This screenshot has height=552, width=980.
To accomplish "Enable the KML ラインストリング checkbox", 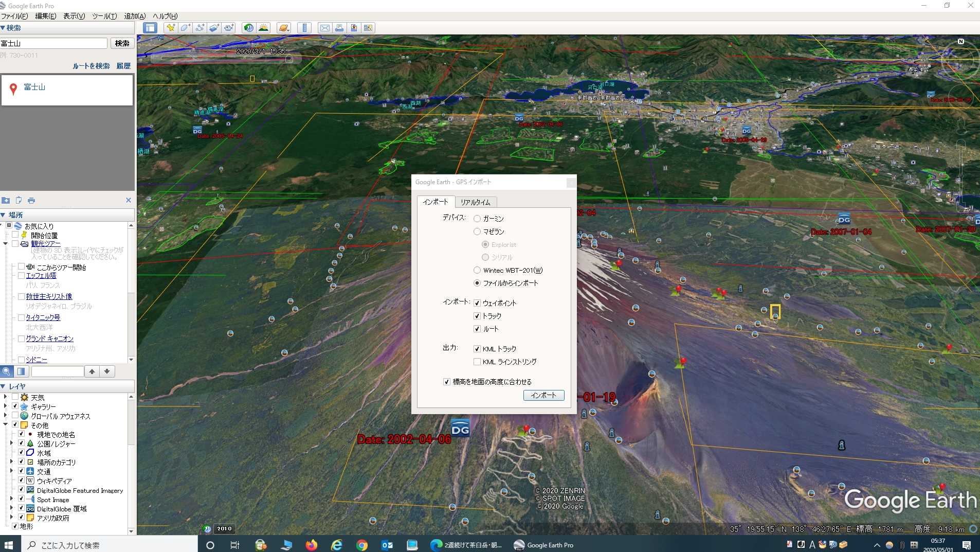I will [x=477, y=362].
